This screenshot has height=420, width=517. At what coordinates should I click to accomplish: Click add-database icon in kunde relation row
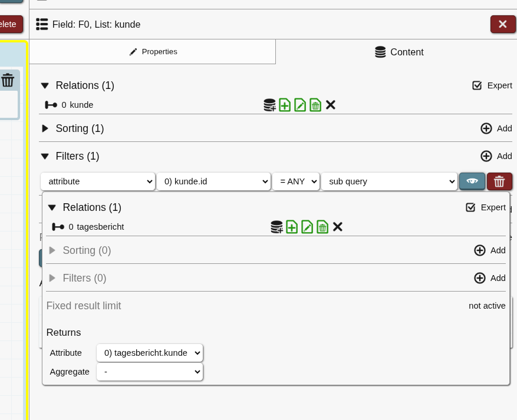pyautogui.click(x=269, y=105)
